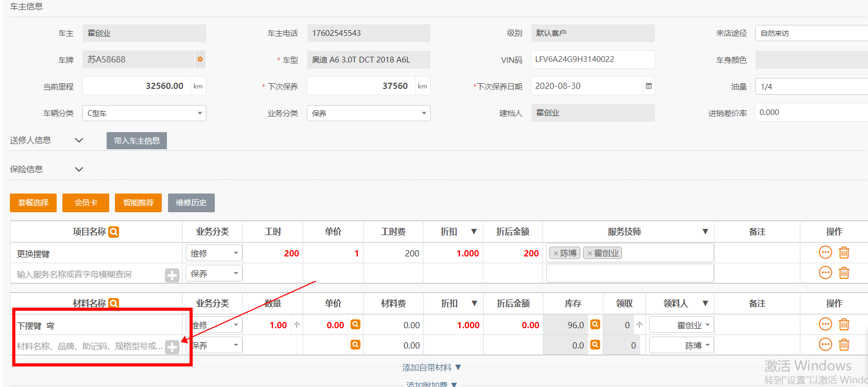Click 进销差价率 field showing 0.000
This screenshot has height=387, width=868.
(x=811, y=112)
